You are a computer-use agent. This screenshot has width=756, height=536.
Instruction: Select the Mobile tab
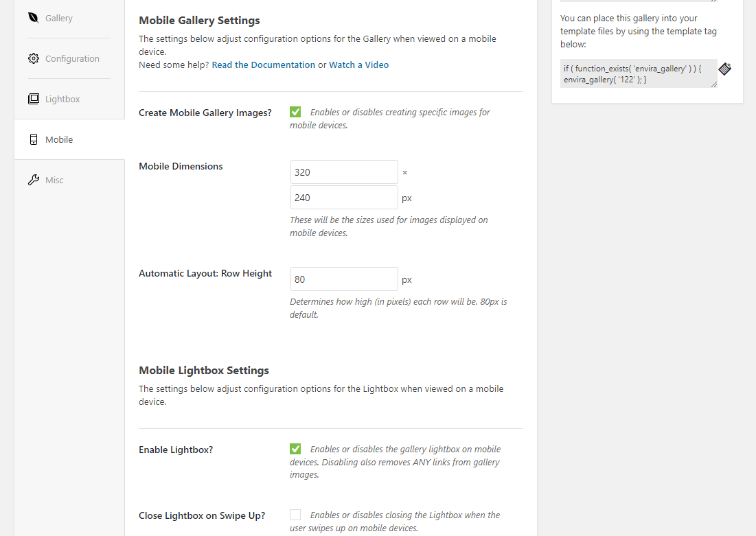pyautogui.click(x=69, y=139)
